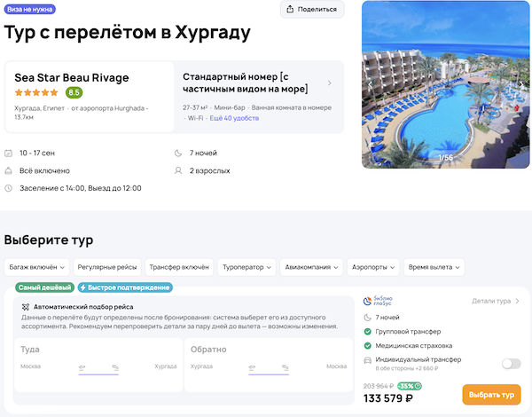Click the info icon beside -35% discount
This screenshot has width=532, height=417.
click(x=419, y=386)
